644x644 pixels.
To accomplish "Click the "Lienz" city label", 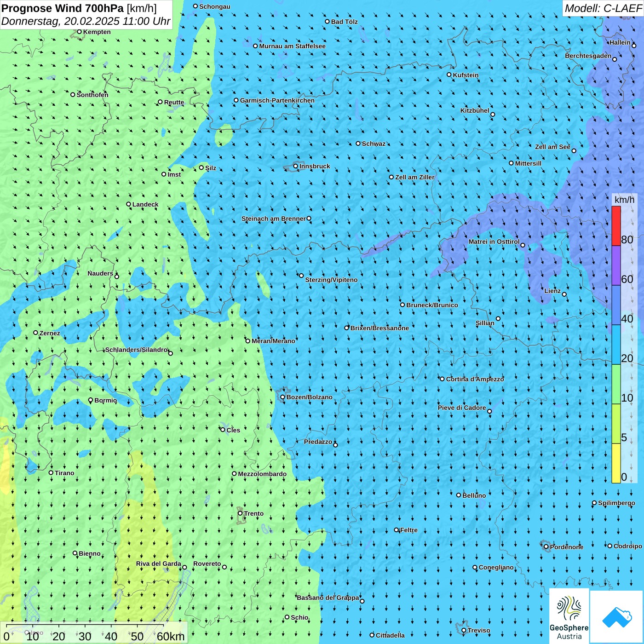I will pyautogui.click(x=552, y=291).
